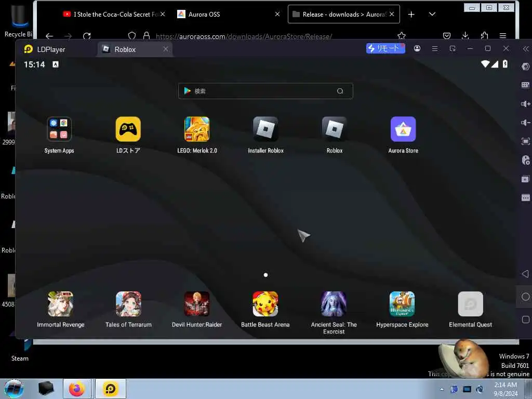
Task: Open Firefox Pocket save icon
Action: click(447, 36)
